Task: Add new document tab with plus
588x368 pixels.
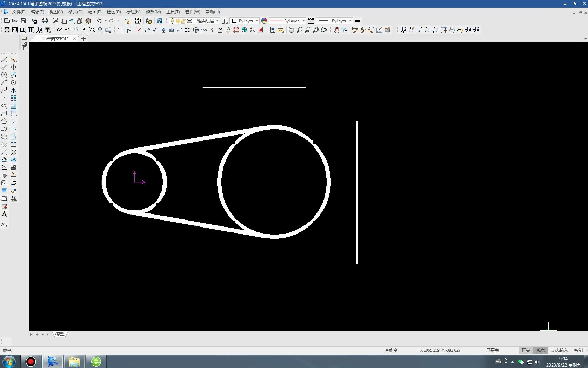Action: coord(83,39)
